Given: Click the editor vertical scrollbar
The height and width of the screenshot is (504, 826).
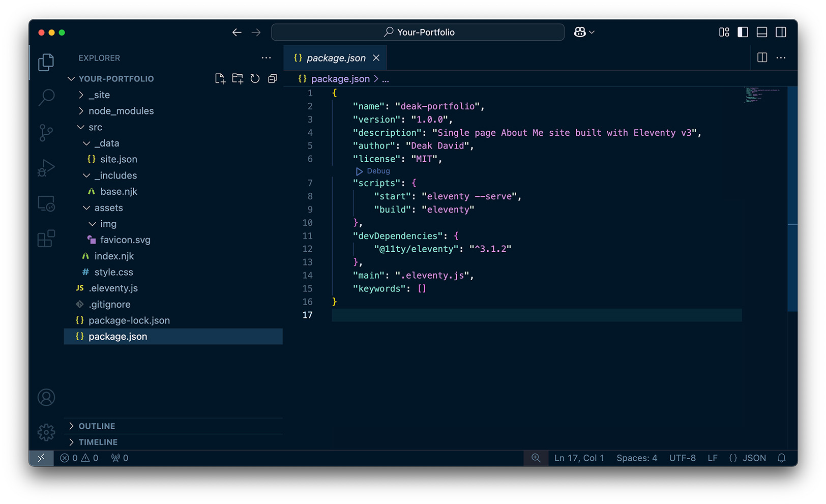Looking at the screenshot, I should click(x=792, y=199).
